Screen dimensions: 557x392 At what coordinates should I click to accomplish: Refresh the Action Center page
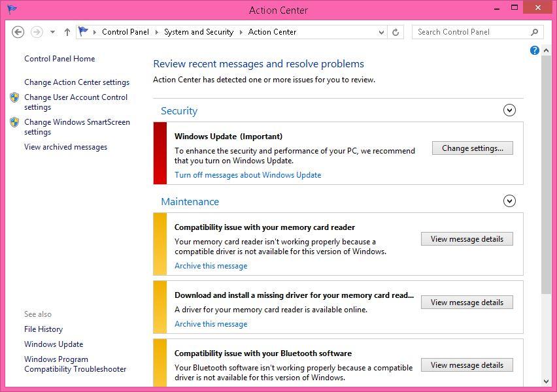pyautogui.click(x=396, y=32)
